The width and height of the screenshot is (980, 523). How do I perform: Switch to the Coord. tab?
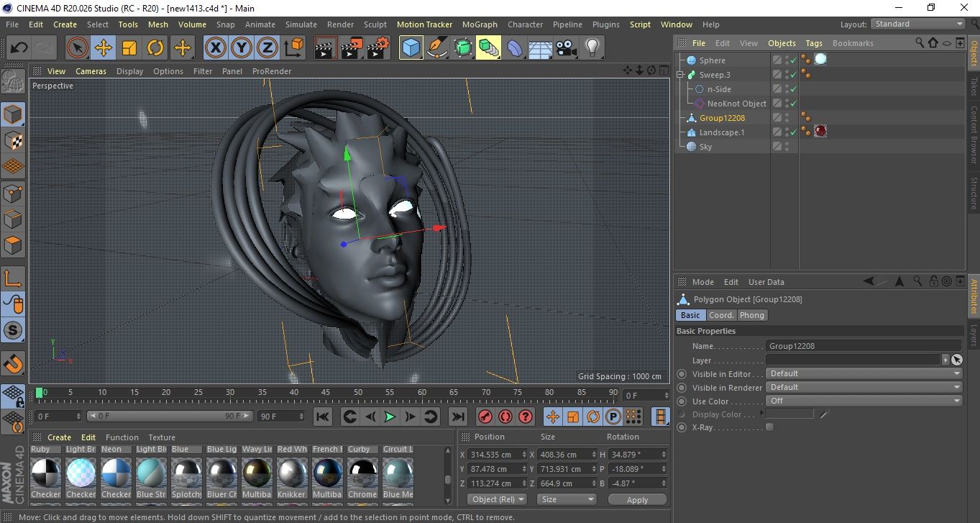click(x=721, y=315)
